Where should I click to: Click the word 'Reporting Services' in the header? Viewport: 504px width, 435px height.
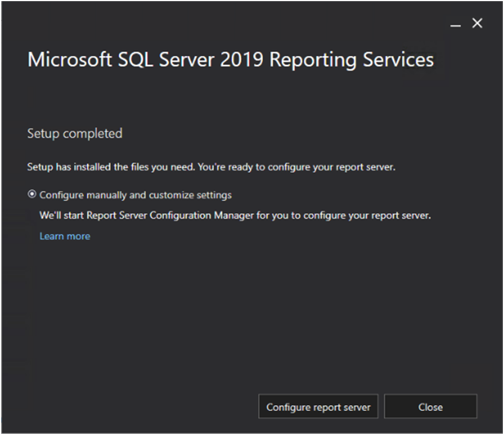[351, 59]
